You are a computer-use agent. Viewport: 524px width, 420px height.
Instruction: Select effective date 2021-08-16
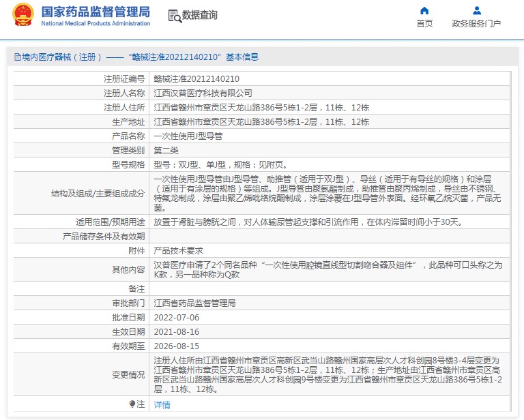[x=177, y=332]
